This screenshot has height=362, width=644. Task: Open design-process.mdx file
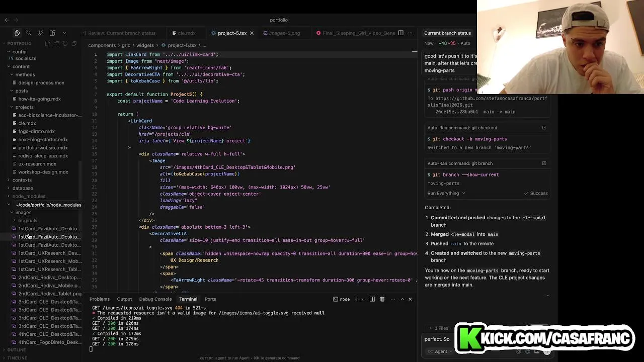tap(41, 83)
